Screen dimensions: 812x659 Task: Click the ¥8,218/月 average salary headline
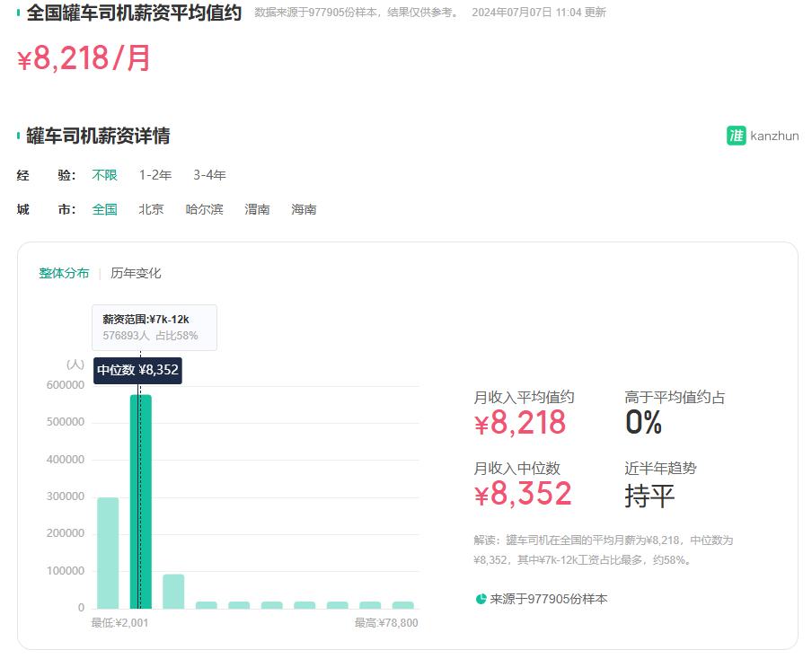tap(84, 58)
